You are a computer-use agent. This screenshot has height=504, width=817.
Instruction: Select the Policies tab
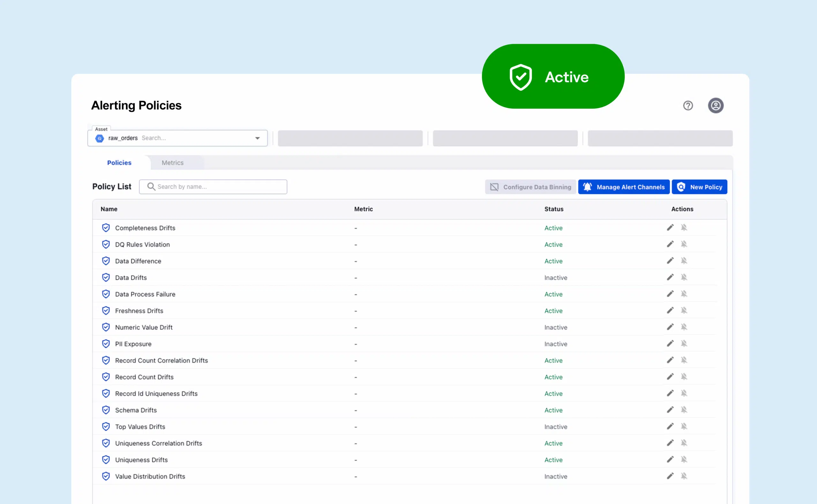tap(119, 163)
